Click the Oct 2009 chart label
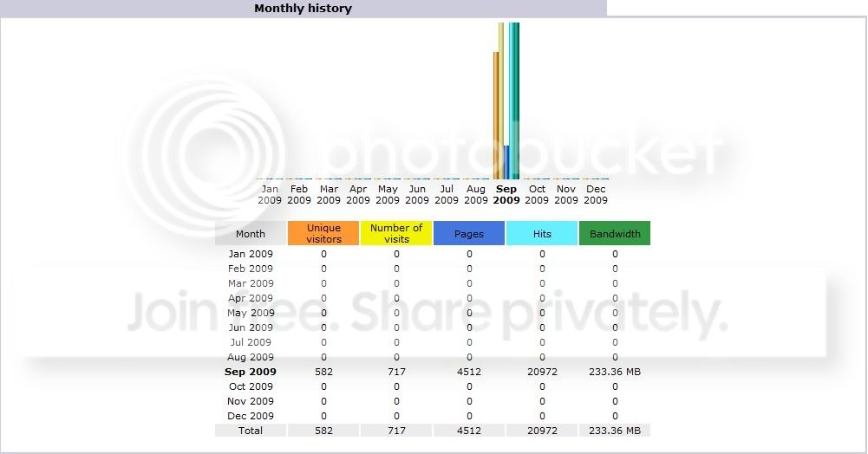This screenshot has height=454, width=868. 537,195
